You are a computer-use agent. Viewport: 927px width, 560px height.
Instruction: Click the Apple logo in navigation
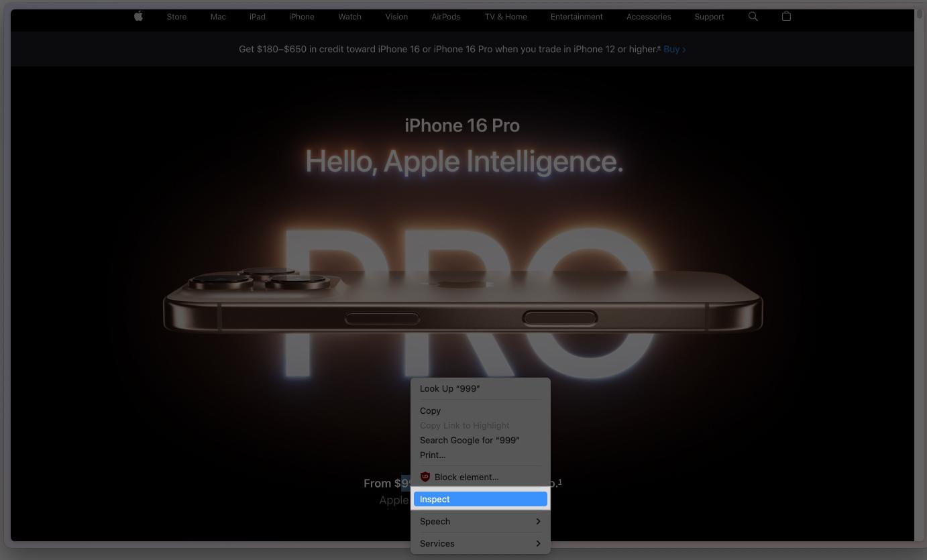138,16
